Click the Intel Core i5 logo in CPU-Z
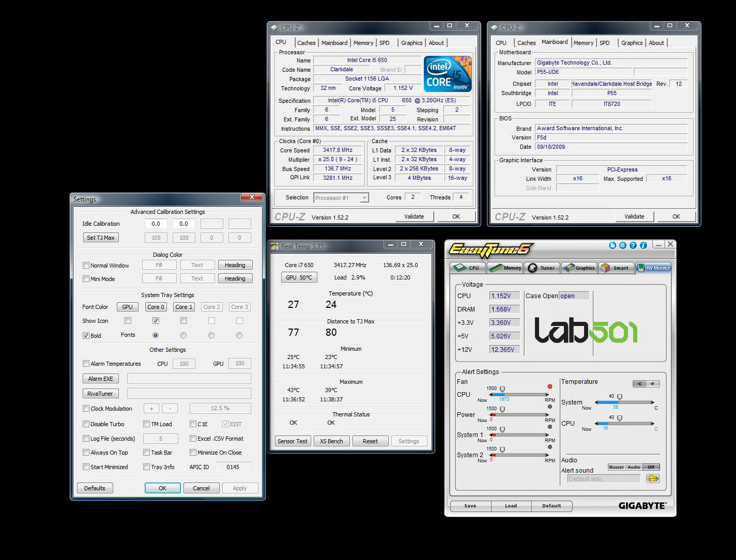Viewport: 736px width, 560px height. (448, 73)
